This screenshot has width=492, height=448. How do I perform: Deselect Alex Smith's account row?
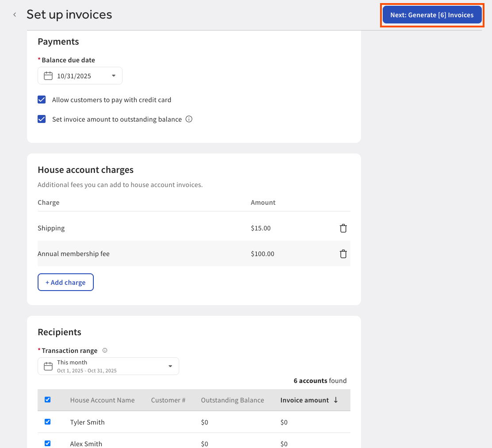pyautogui.click(x=47, y=444)
